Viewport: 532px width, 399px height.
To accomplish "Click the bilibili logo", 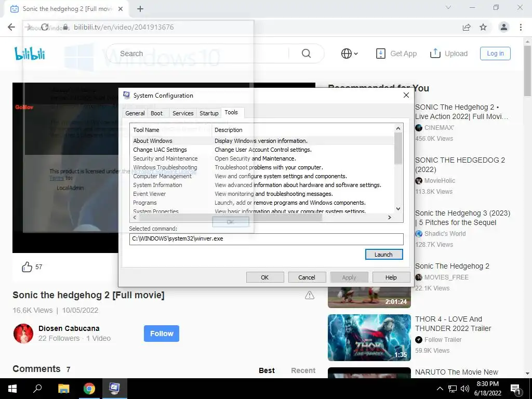I will pyautogui.click(x=30, y=54).
